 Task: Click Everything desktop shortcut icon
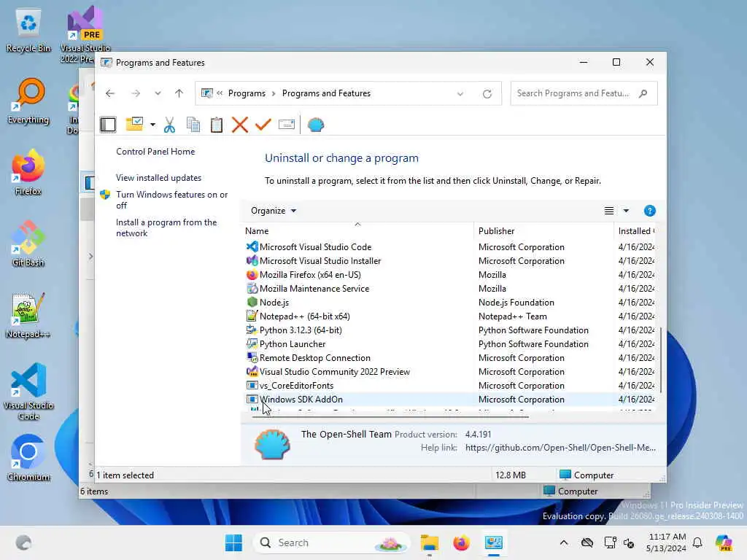[28, 101]
